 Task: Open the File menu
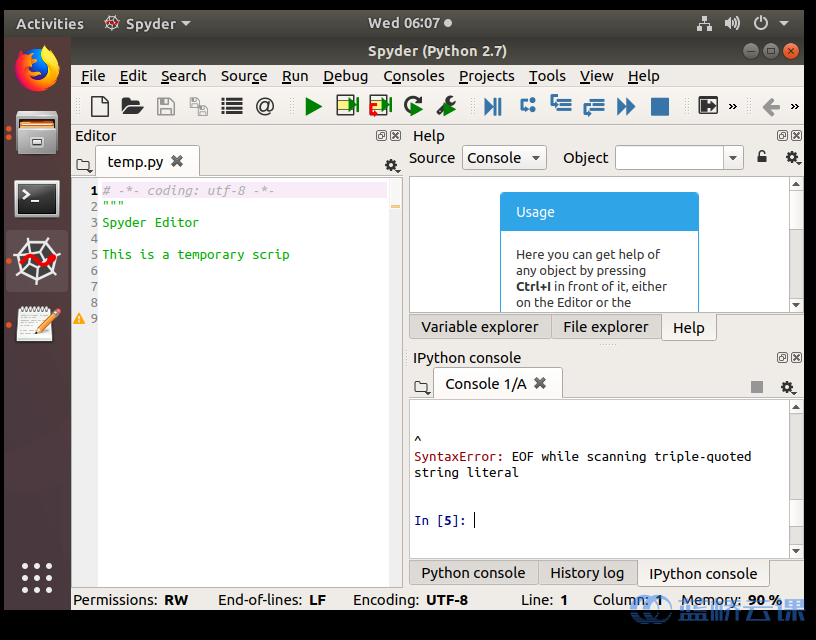93,76
